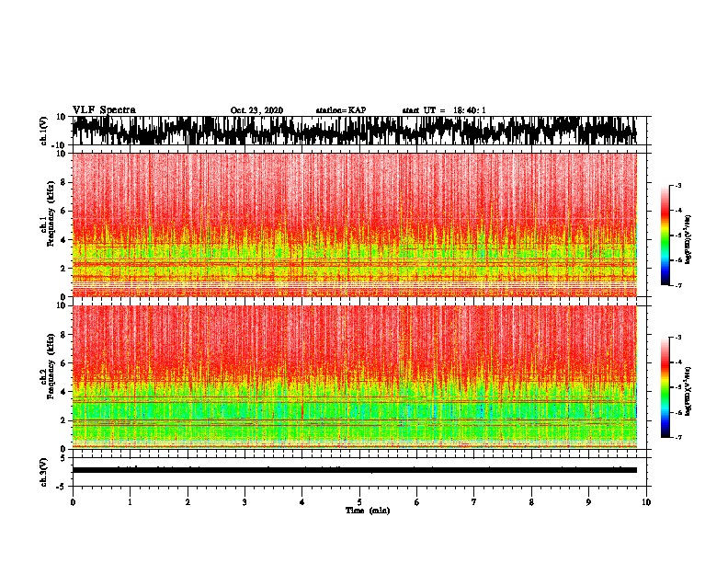Click the ch.1(V) waveform axis label
The height and width of the screenshot is (563, 728).
[x=44, y=131]
